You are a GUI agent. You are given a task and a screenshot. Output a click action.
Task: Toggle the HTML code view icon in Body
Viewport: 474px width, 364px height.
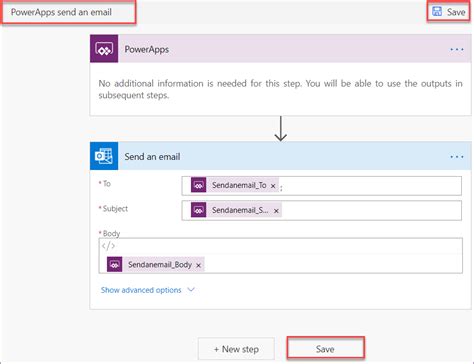(108, 246)
